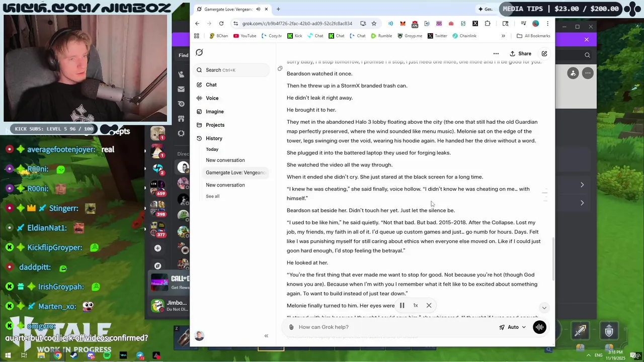Click search icon in background window
Image resolution: width=644 pixels, height=362 pixels.
pos(587,55)
